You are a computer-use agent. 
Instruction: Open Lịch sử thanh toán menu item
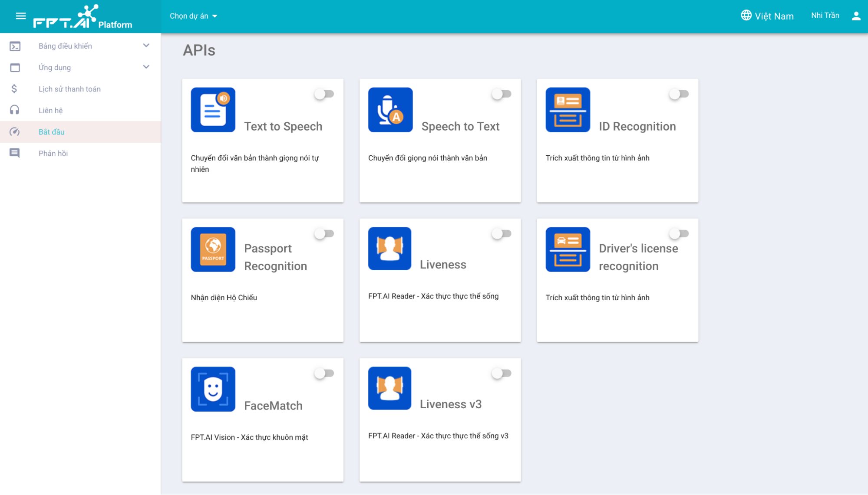click(x=69, y=89)
